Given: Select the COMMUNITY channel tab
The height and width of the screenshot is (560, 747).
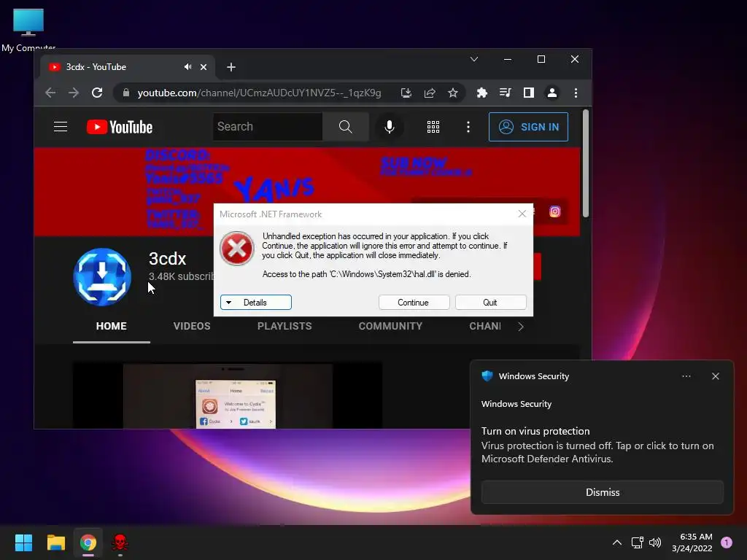Looking at the screenshot, I should coord(390,326).
